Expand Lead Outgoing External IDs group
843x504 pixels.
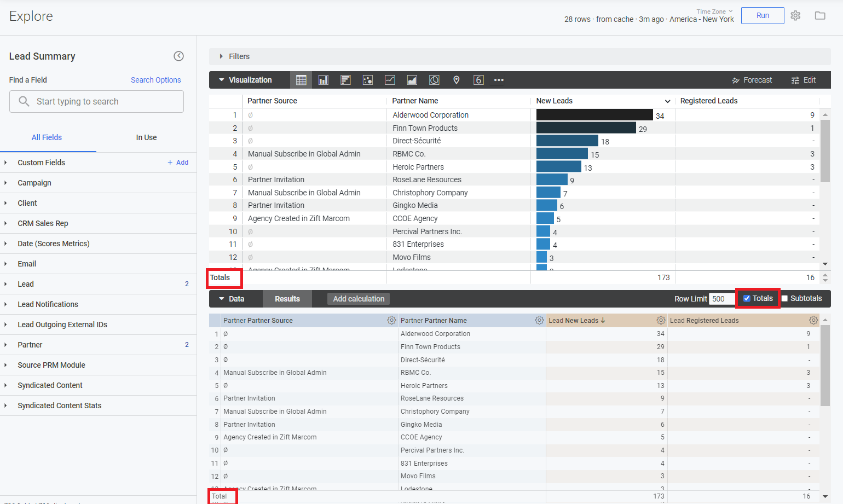click(98, 325)
